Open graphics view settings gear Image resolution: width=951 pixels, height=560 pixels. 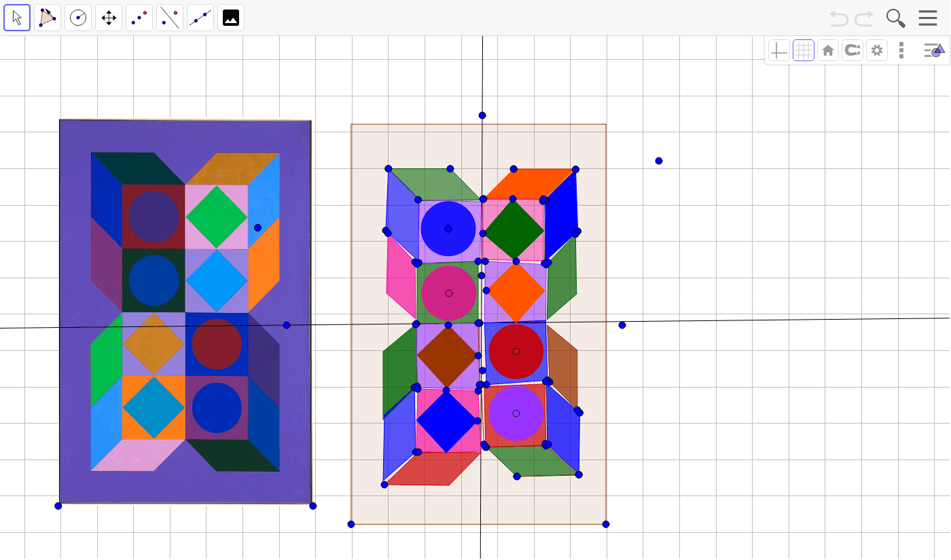tap(877, 50)
